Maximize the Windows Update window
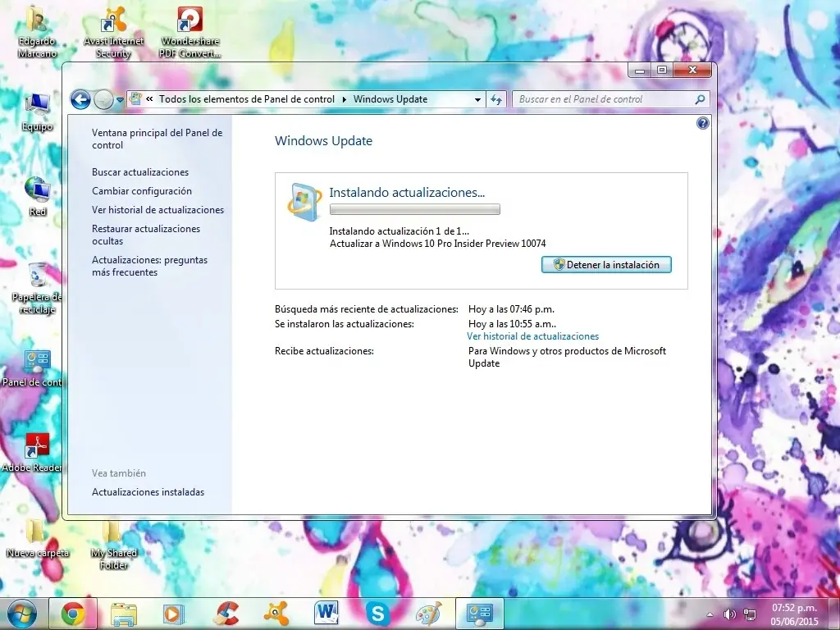840x630 pixels. click(x=662, y=71)
